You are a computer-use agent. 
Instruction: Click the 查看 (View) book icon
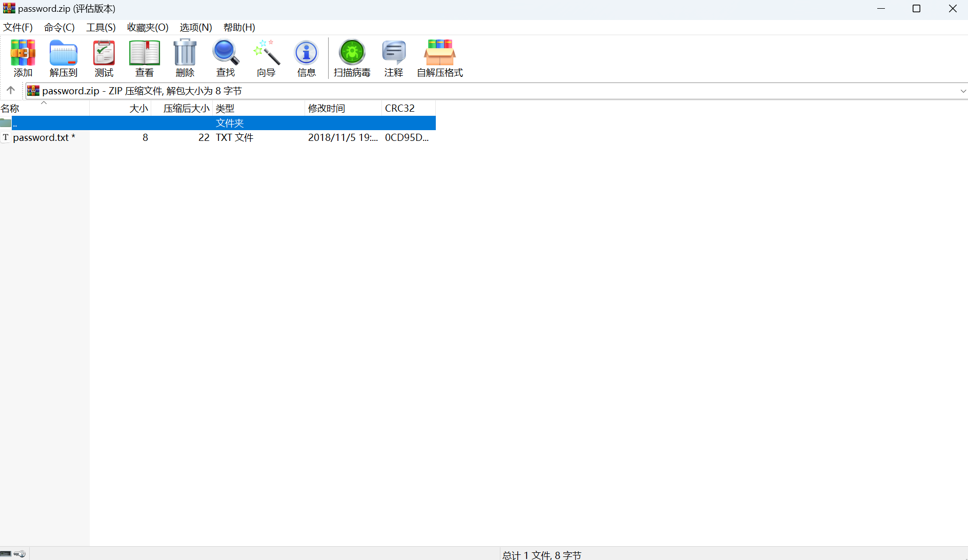pyautogui.click(x=145, y=53)
